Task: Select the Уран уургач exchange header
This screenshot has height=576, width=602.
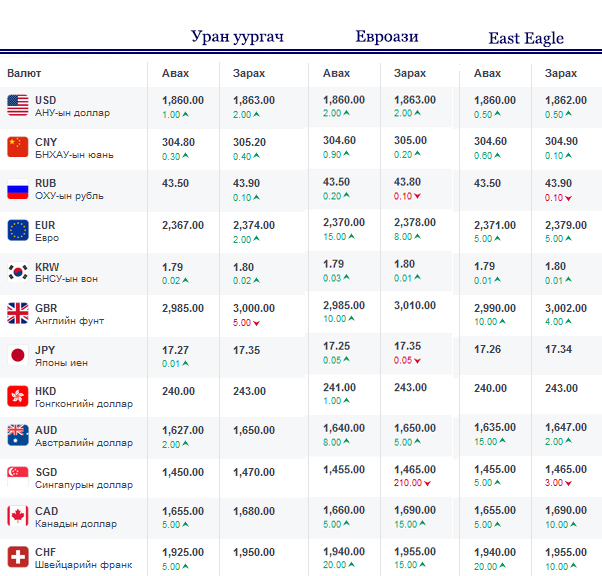Action: click(x=238, y=37)
